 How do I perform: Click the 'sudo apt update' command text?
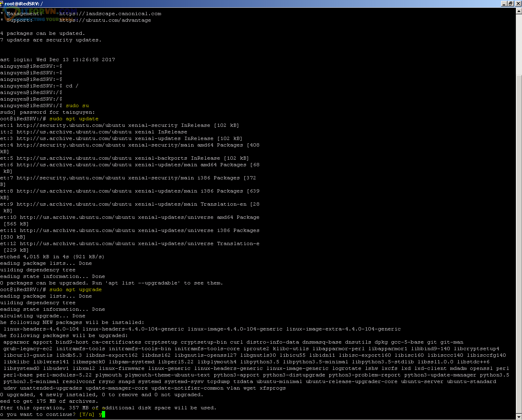74,119
